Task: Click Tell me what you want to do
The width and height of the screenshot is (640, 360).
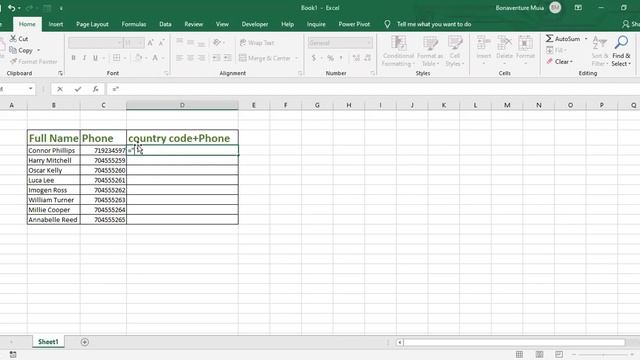Action: (x=433, y=24)
